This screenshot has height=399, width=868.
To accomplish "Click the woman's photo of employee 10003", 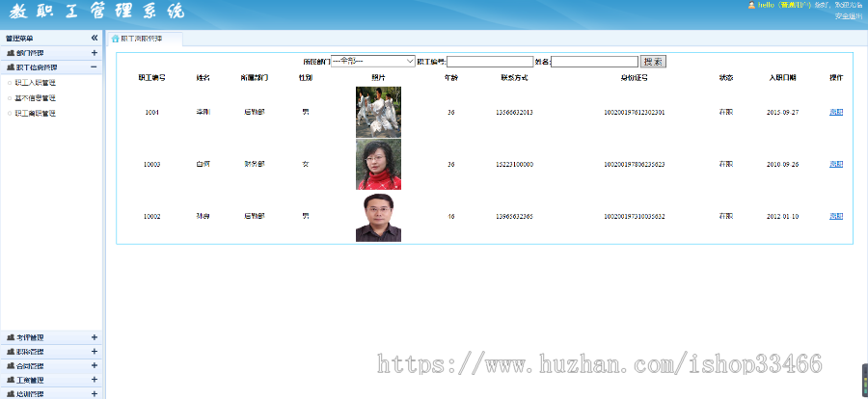I will pos(378,165).
